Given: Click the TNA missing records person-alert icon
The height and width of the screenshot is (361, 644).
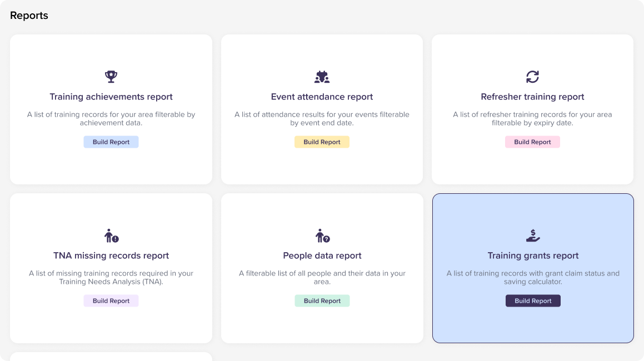Looking at the screenshot, I should tap(111, 236).
